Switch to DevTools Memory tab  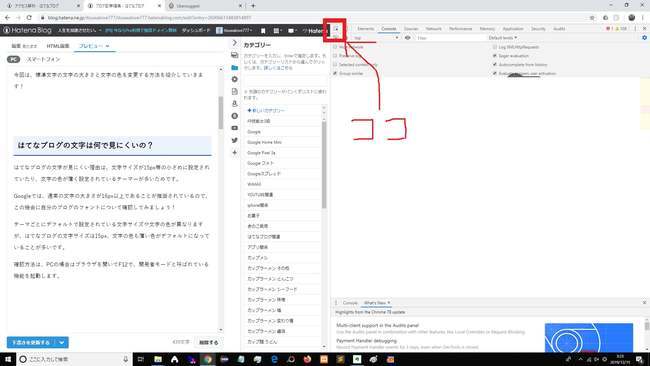(x=487, y=29)
